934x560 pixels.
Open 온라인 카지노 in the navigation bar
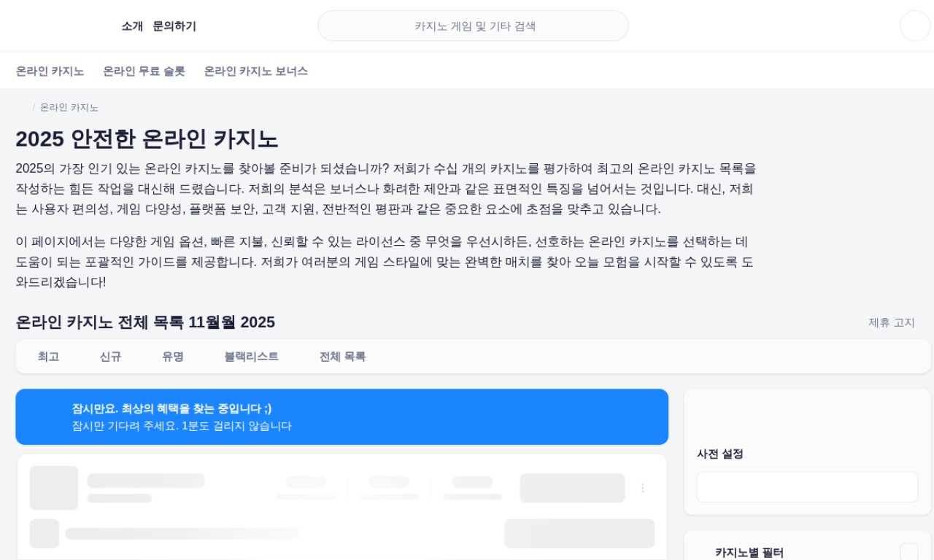(50, 71)
